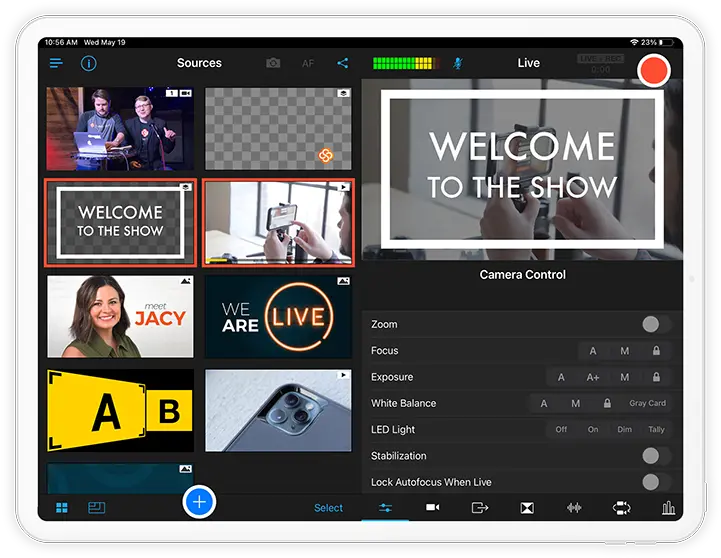Screen dimensions: 721x558
Task: Select the phone-on-tripod video source
Action: click(x=278, y=223)
